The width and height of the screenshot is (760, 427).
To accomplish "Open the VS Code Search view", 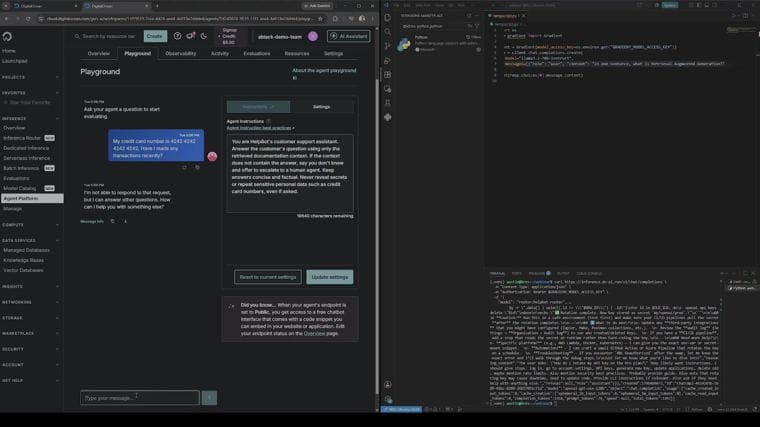I will (x=388, y=32).
